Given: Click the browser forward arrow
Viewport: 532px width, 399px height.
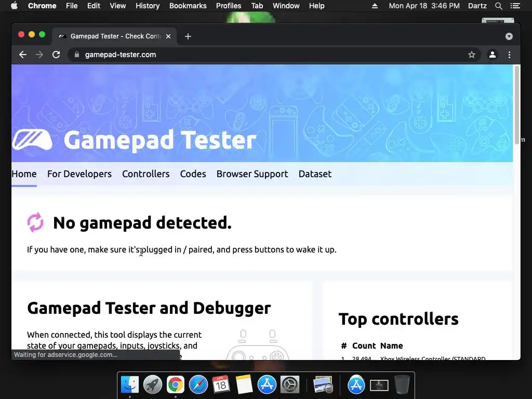Looking at the screenshot, I should (x=39, y=55).
